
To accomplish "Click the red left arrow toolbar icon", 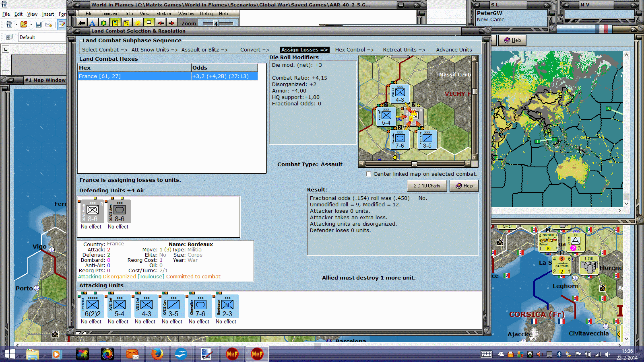I will [x=160, y=23].
